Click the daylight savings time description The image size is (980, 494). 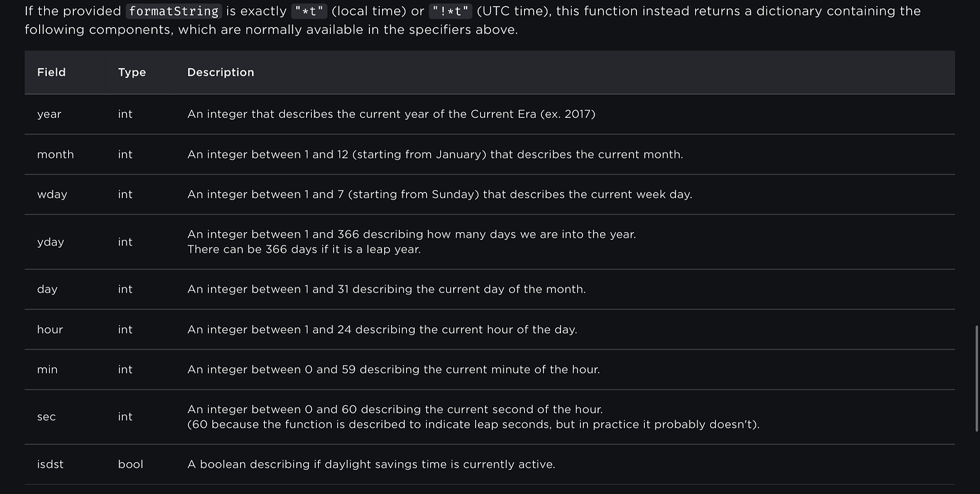click(x=371, y=464)
